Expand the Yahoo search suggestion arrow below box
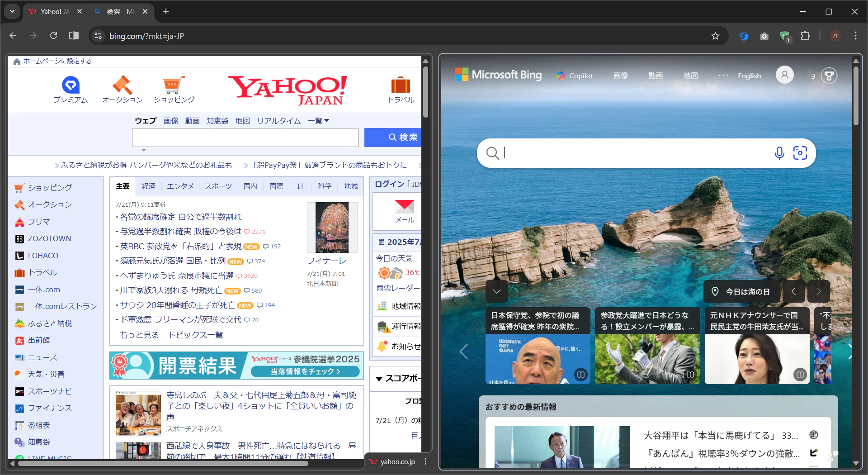868x475 pixels. coord(144,150)
